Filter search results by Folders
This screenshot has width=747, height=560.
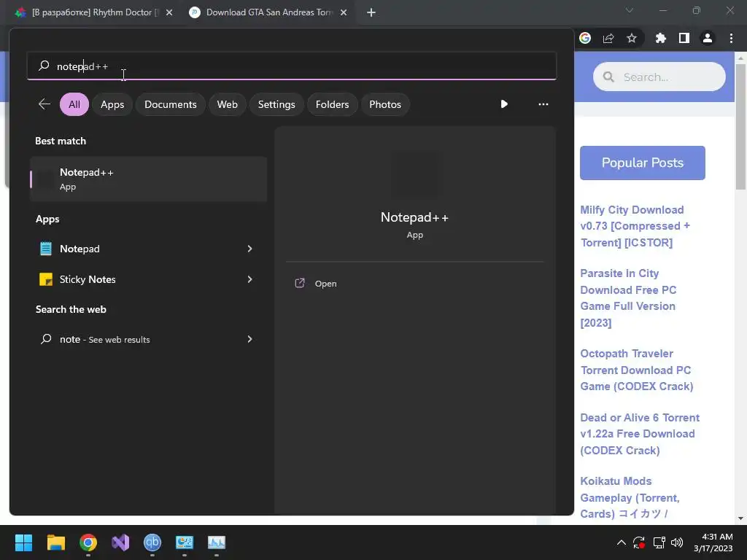tap(332, 104)
